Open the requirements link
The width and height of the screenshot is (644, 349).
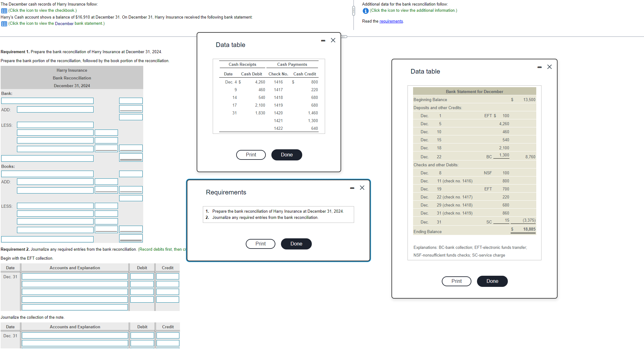[391, 21]
